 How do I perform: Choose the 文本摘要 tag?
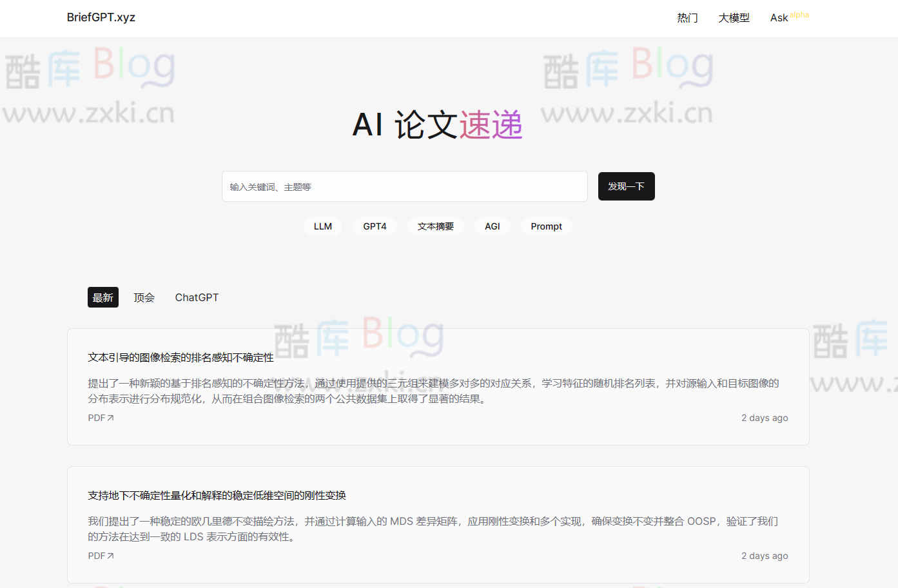coord(435,226)
